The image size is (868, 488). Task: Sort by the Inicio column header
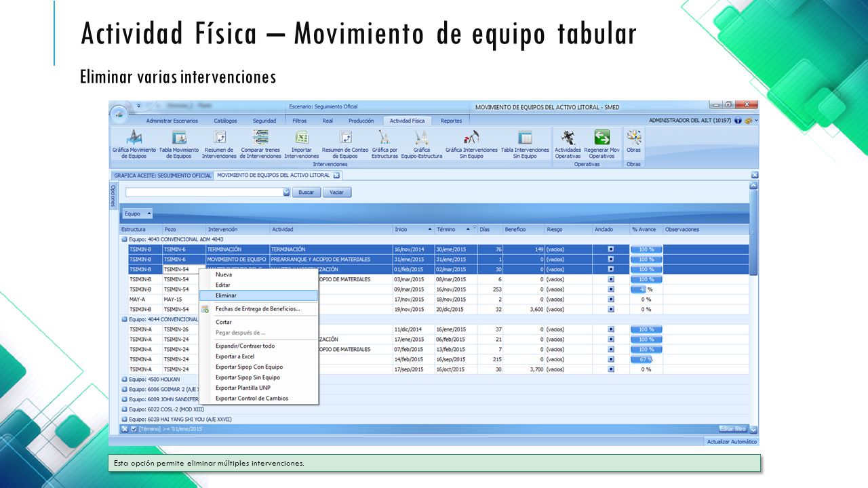pos(413,229)
